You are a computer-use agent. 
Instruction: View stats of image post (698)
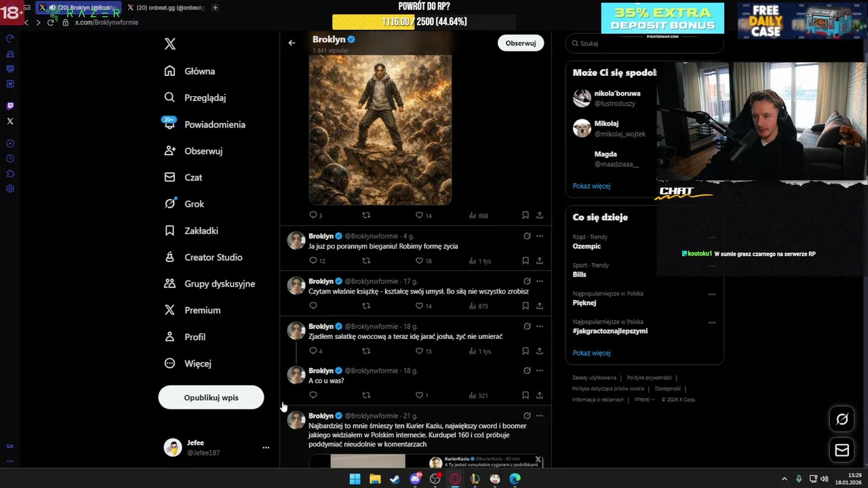[x=478, y=215]
